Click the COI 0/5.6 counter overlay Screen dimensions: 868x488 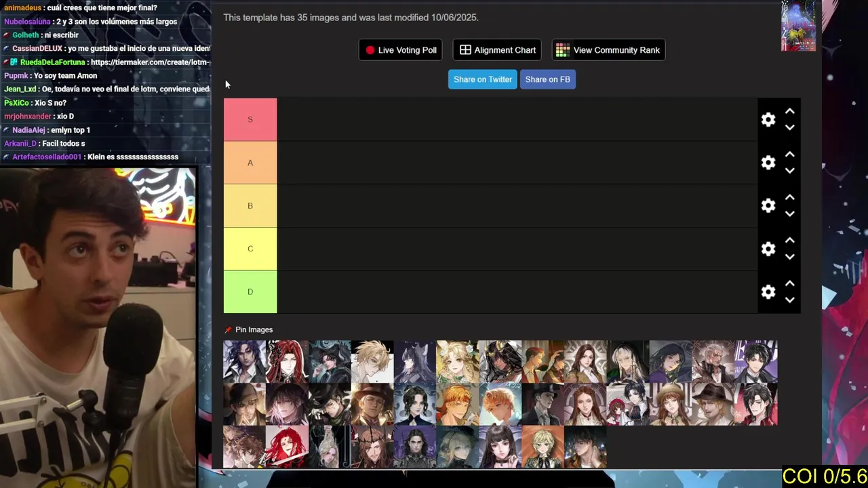point(825,476)
